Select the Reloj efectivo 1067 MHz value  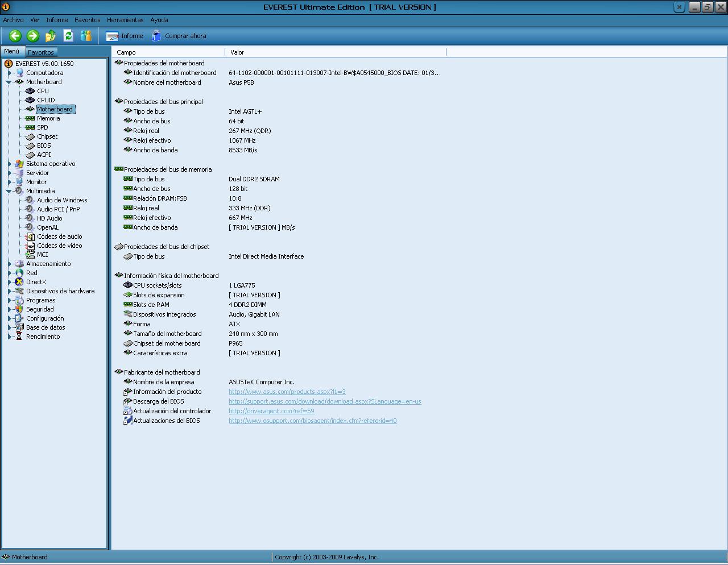coord(242,140)
